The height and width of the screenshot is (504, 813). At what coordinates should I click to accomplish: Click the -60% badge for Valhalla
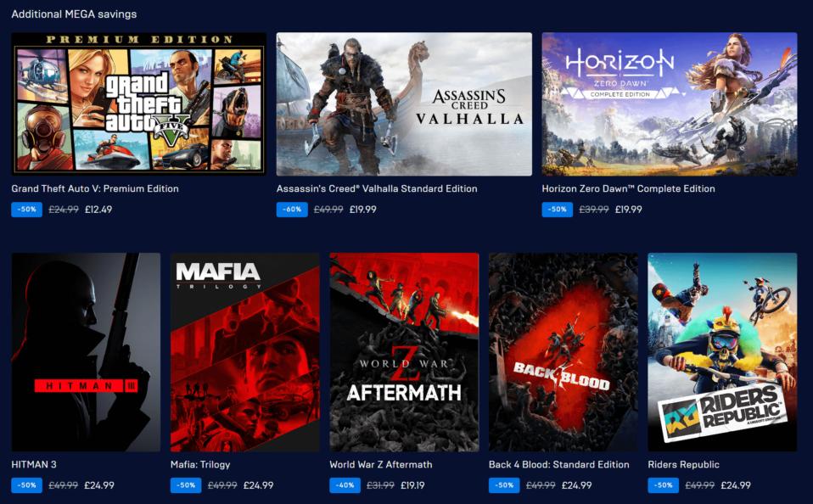(x=292, y=210)
